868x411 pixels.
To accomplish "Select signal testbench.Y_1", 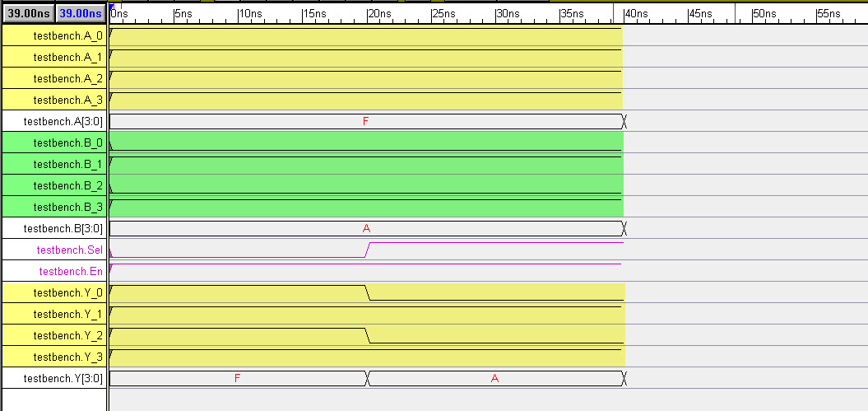I will click(x=54, y=314).
